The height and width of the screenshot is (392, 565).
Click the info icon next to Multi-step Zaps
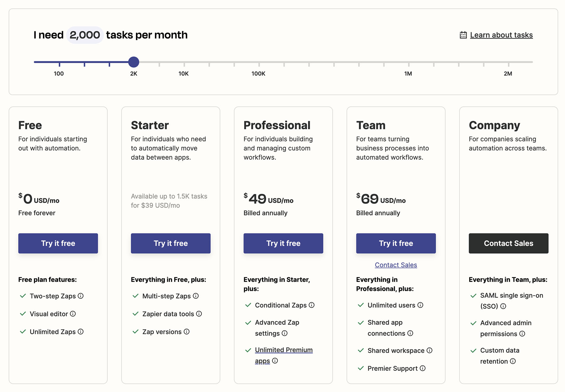196,296
